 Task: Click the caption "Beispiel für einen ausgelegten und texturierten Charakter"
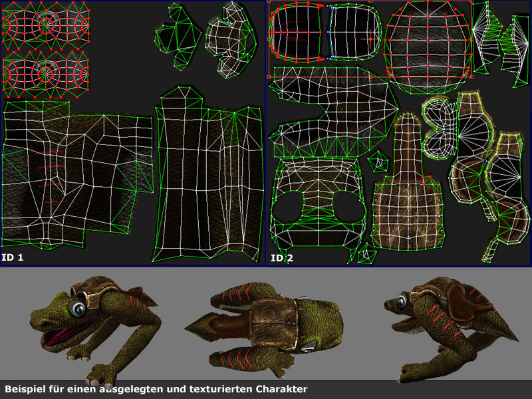click(x=156, y=389)
